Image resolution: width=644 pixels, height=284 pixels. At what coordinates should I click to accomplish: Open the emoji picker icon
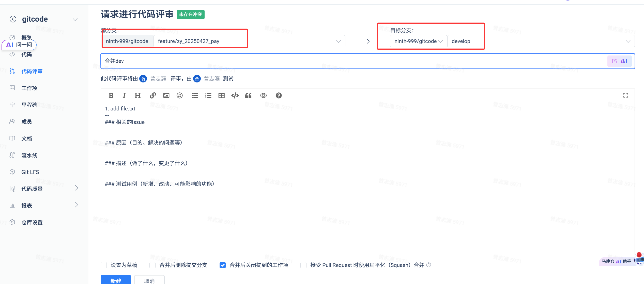(180, 95)
